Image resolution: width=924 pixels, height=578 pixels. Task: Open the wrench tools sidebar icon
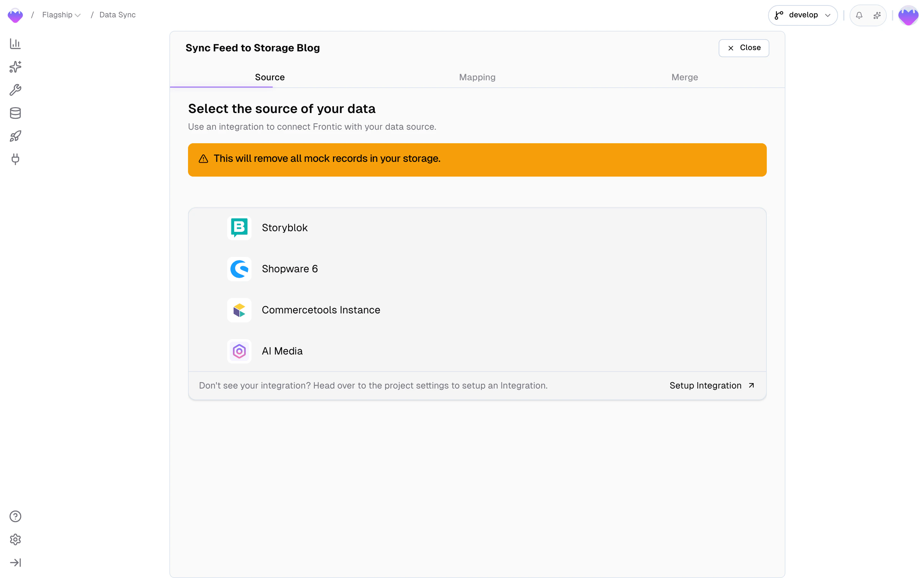pos(15,90)
